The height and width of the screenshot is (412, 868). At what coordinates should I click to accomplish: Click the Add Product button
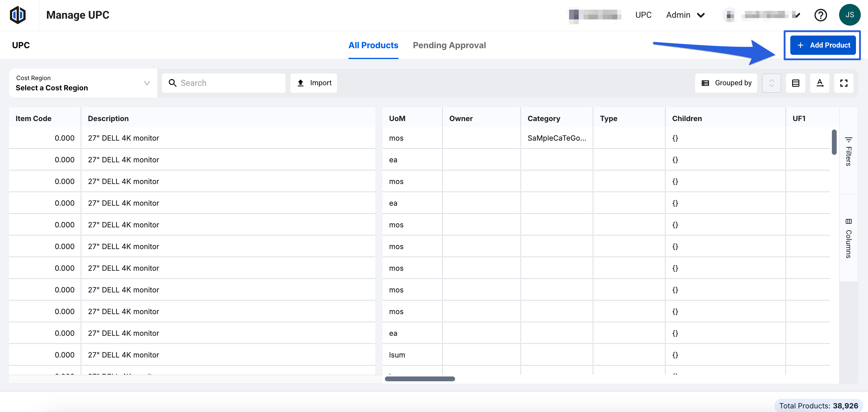click(823, 45)
